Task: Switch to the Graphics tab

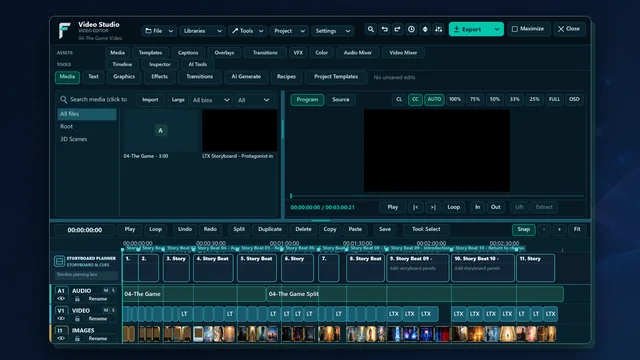Action: pos(124,77)
